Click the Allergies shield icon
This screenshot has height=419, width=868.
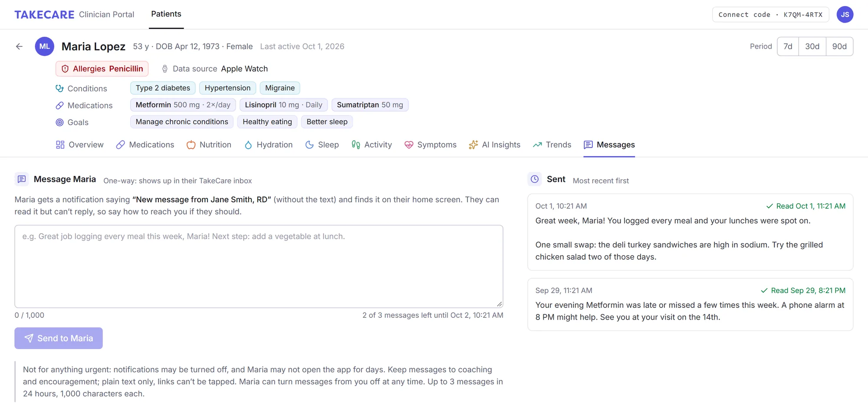[x=65, y=69]
